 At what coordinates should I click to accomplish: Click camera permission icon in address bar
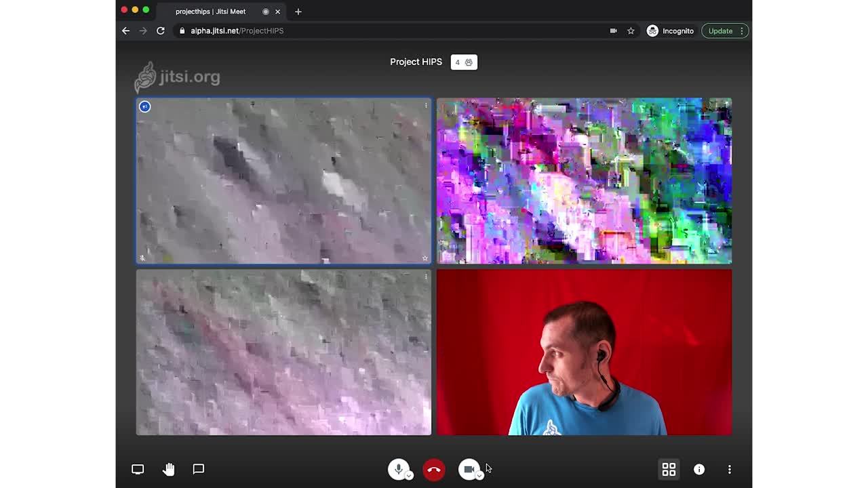(x=613, y=30)
